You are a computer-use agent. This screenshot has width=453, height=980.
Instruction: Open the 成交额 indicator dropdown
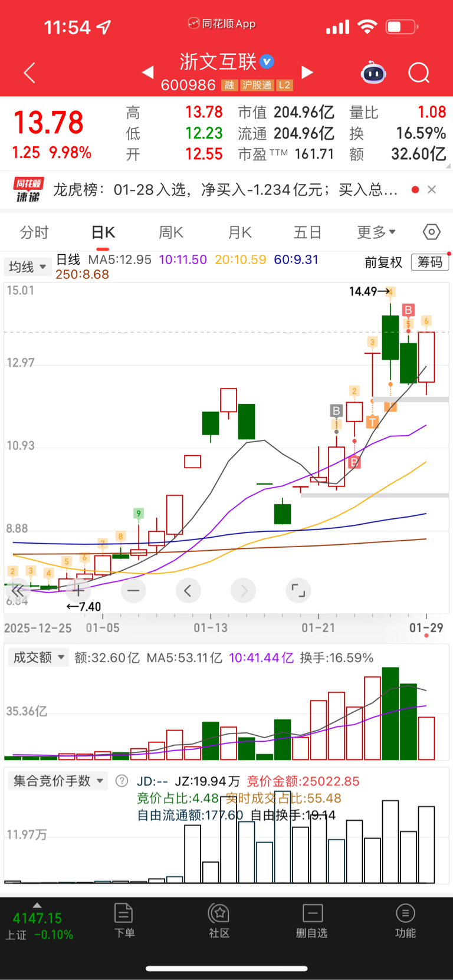(38, 657)
